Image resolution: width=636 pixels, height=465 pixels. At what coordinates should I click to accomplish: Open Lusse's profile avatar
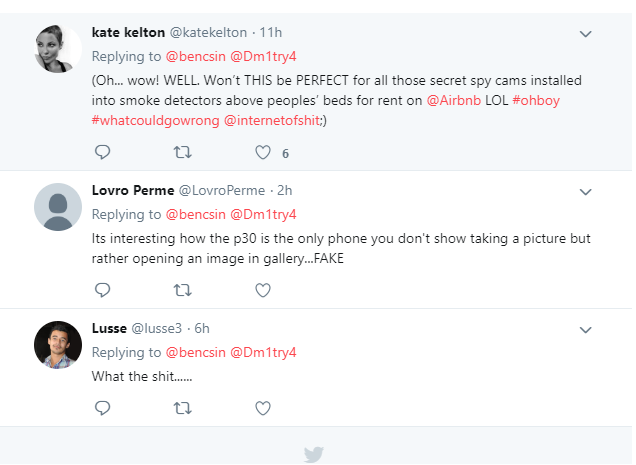pos(58,344)
